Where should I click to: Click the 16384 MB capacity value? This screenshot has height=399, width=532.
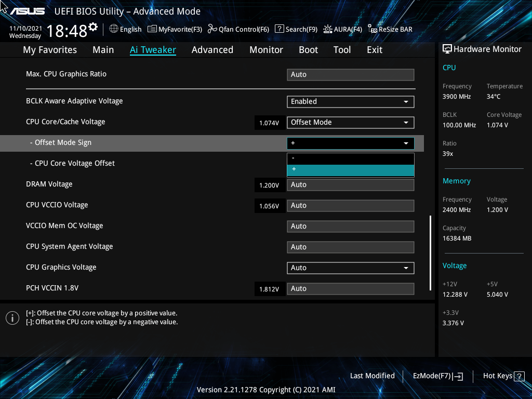click(x=457, y=238)
